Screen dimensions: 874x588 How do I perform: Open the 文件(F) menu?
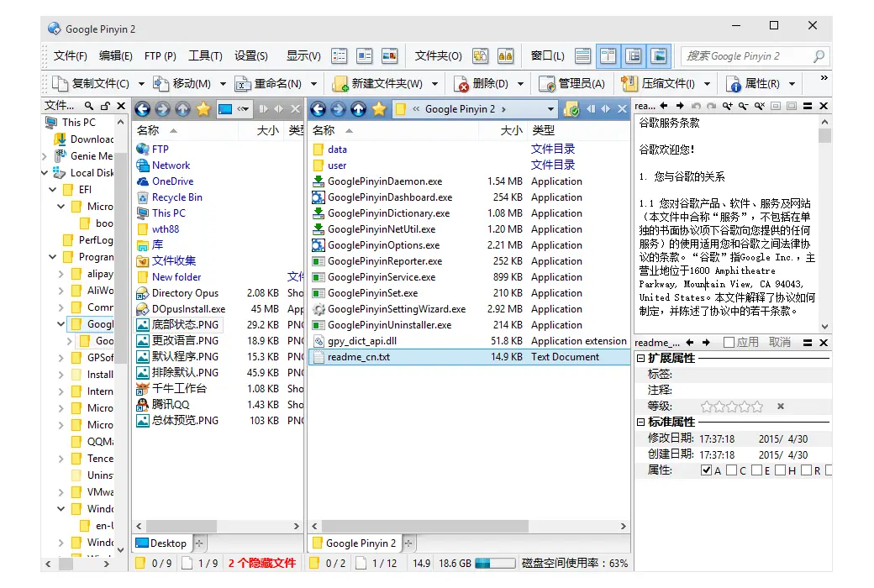pyautogui.click(x=71, y=55)
